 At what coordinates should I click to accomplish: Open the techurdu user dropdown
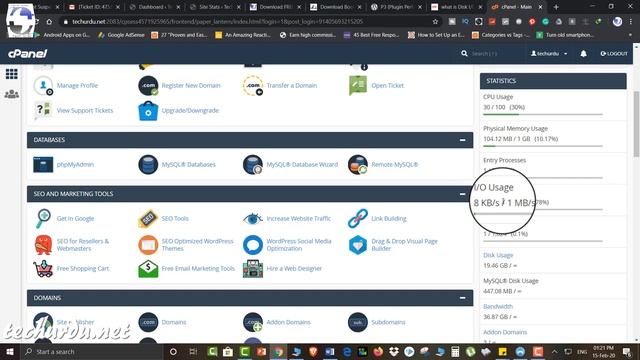tap(549, 53)
